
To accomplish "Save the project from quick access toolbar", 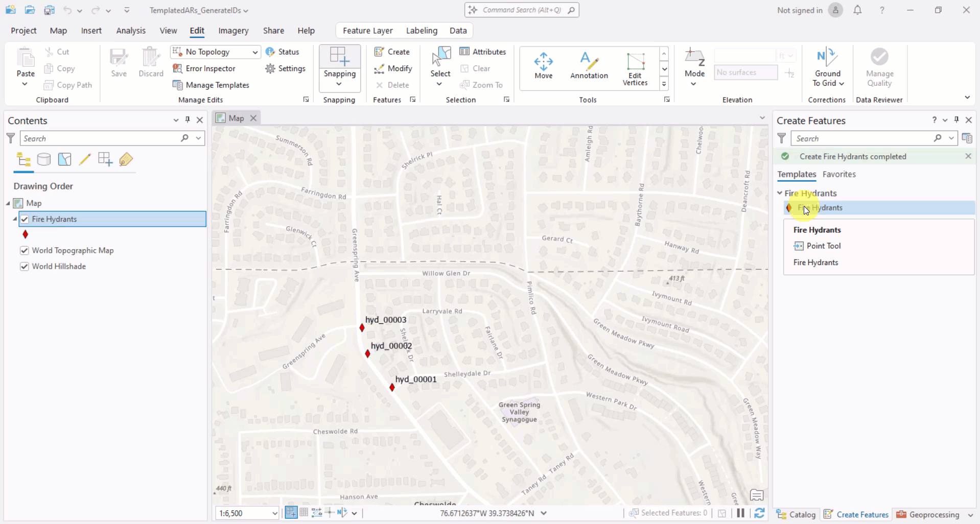I will (x=49, y=10).
